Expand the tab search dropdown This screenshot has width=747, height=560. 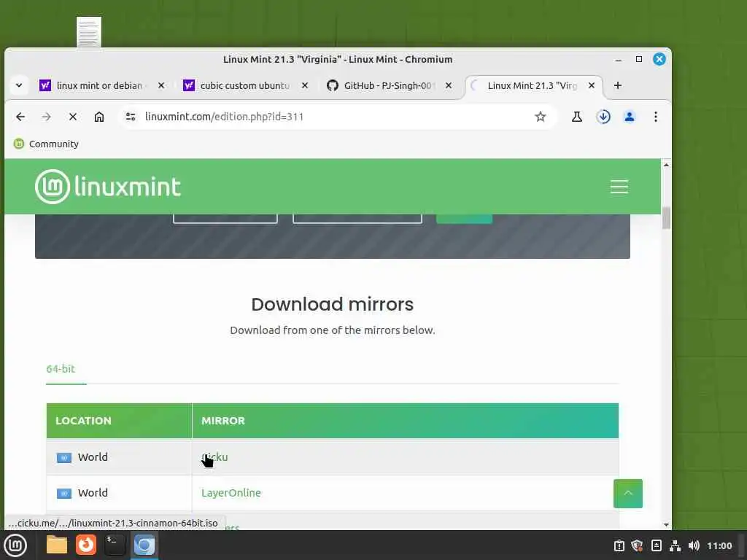click(x=19, y=86)
